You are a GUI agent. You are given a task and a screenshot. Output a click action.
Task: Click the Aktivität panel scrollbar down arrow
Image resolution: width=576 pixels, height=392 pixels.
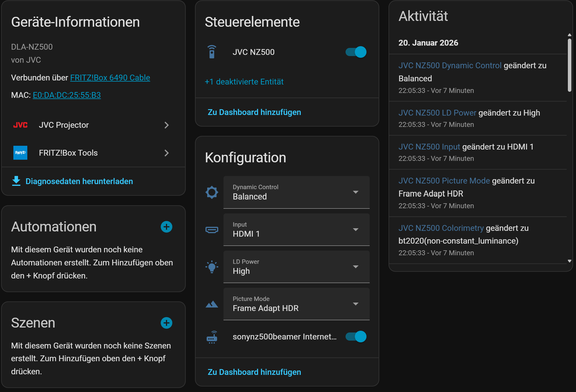click(x=570, y=261)
